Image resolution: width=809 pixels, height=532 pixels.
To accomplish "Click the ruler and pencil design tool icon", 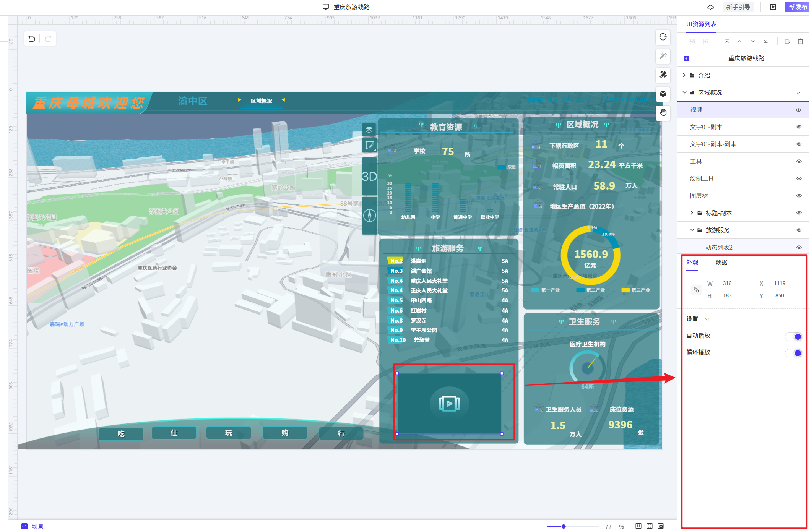I will [663, 75].
